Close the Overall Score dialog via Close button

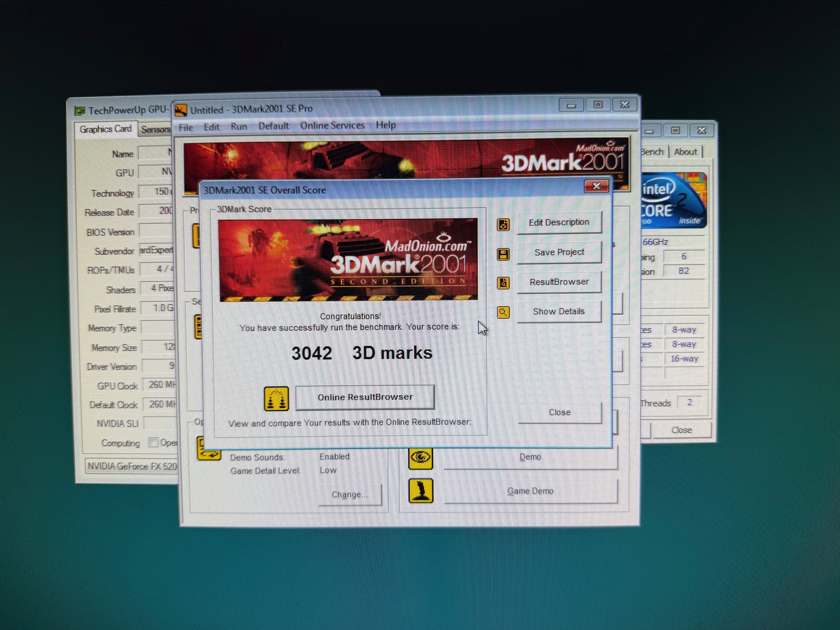[x=560, y=412]
